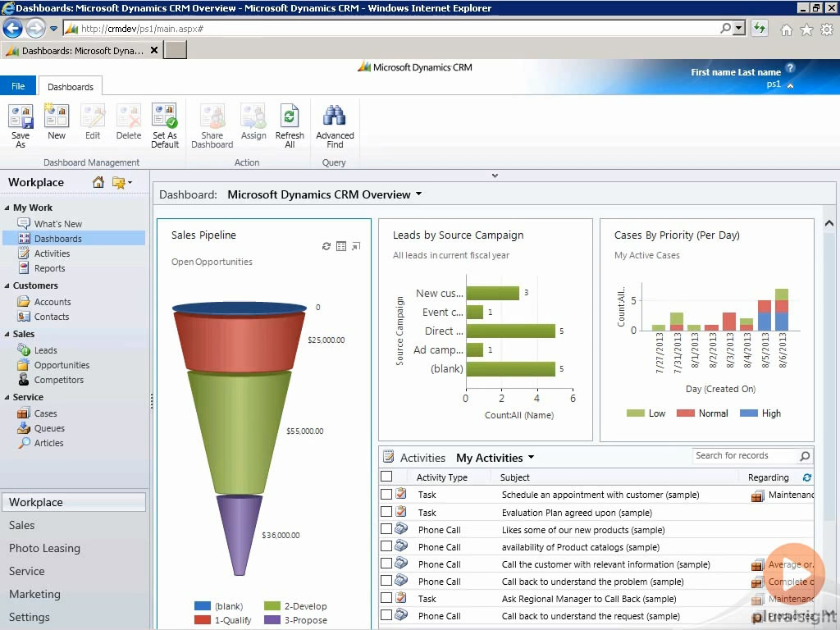Image resolution: width=840 pixels, height=630 pixels.
Task: Click the Search for records field
Action: [x=745, y=456]
